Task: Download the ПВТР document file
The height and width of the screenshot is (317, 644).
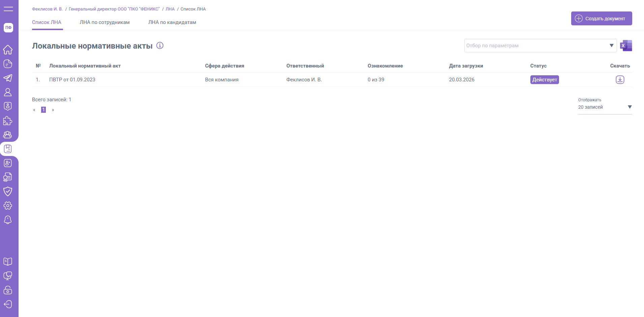Action: (620, 80)
